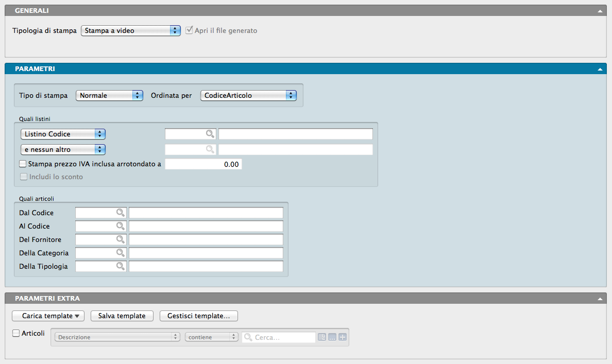Click the plus icon to add filter

pos(343,337)
